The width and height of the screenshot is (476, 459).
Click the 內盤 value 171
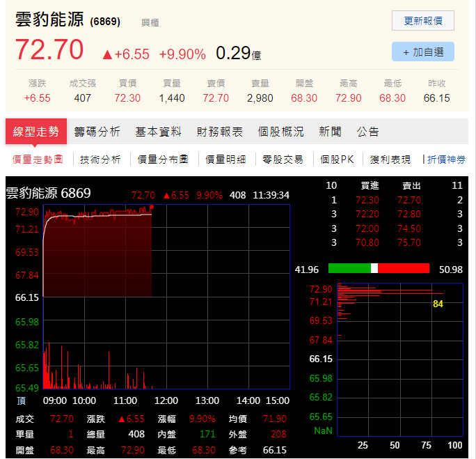pyautogui.click(x=207, y=434)
